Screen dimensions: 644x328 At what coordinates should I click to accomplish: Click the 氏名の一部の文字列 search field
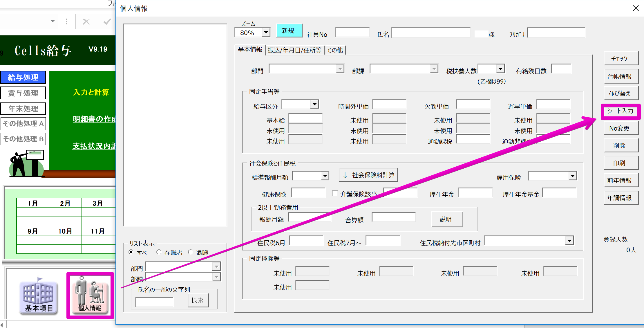[x=154, y=302]
